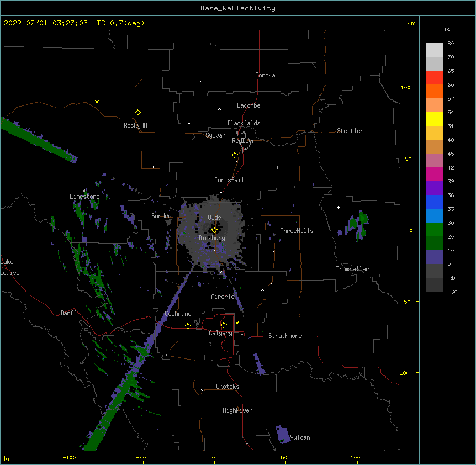Click the Didsbury town label

212,238
